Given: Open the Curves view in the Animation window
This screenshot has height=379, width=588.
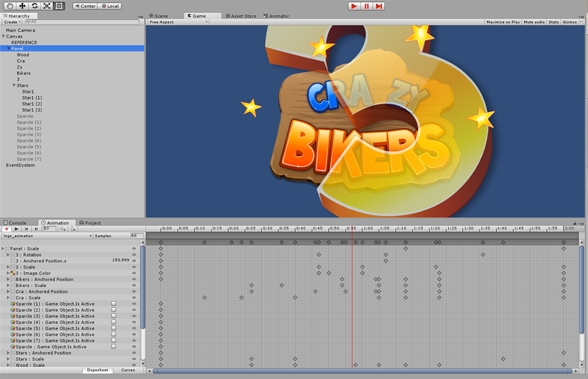Looking at the screenshot, I should pyautogui.click(x=128, y=370).
